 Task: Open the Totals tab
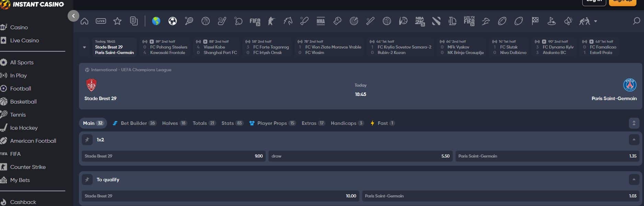[204, 123]
